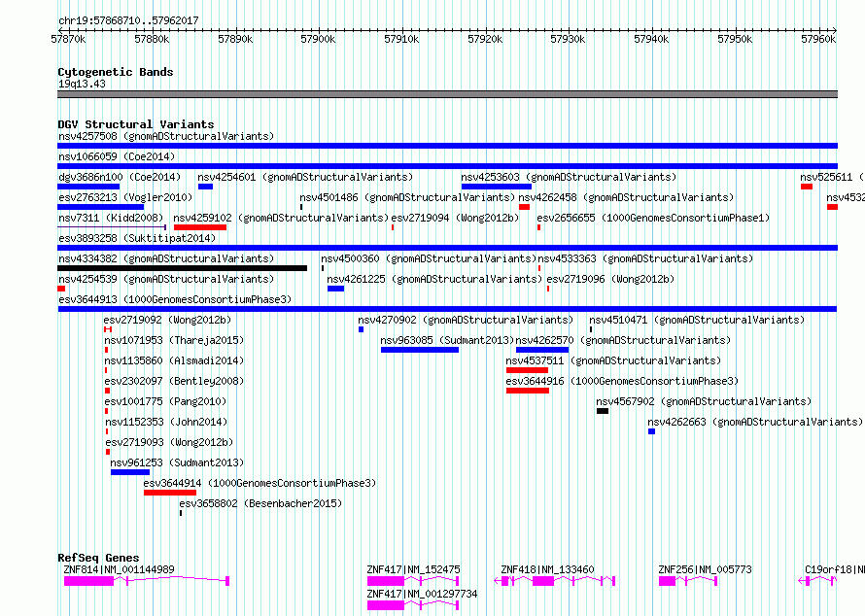Viewport: 865px width, 616px height.
Task: Click the RefSeq Genes track title
Action: 98,558
